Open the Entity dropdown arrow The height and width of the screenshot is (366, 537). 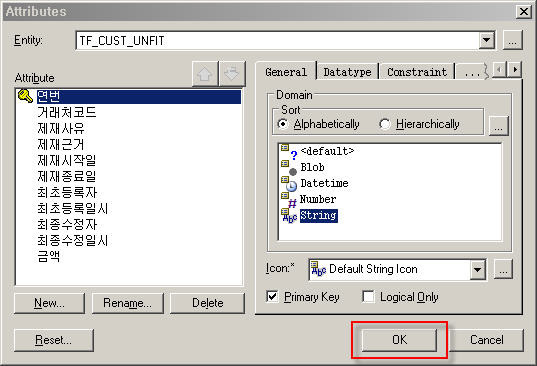point(486,40)
